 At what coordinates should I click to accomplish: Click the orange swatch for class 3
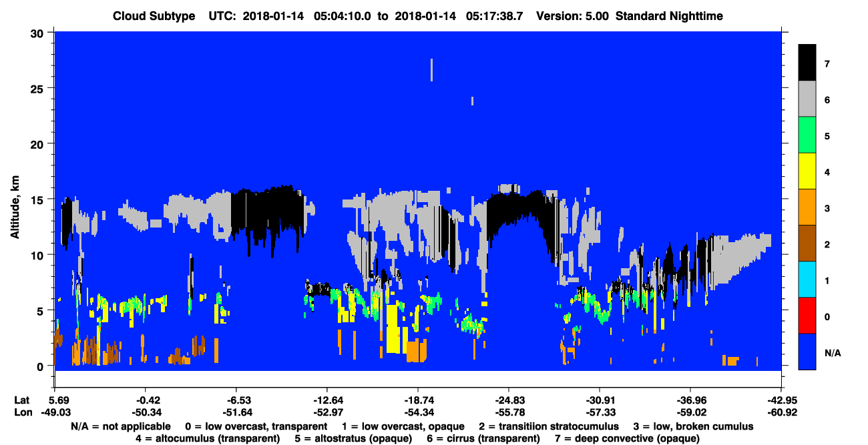[x=807, y=207]
